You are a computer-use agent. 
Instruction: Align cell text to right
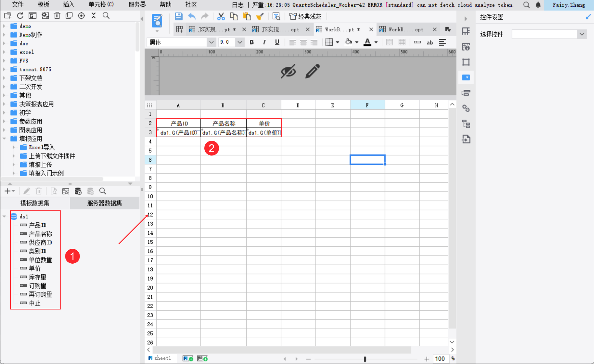click(314, 42)
